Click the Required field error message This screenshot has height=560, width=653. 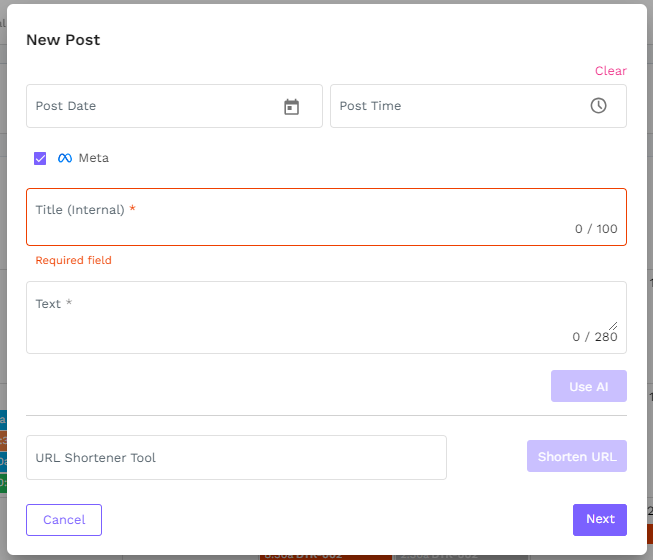click(x=74, y=261)
